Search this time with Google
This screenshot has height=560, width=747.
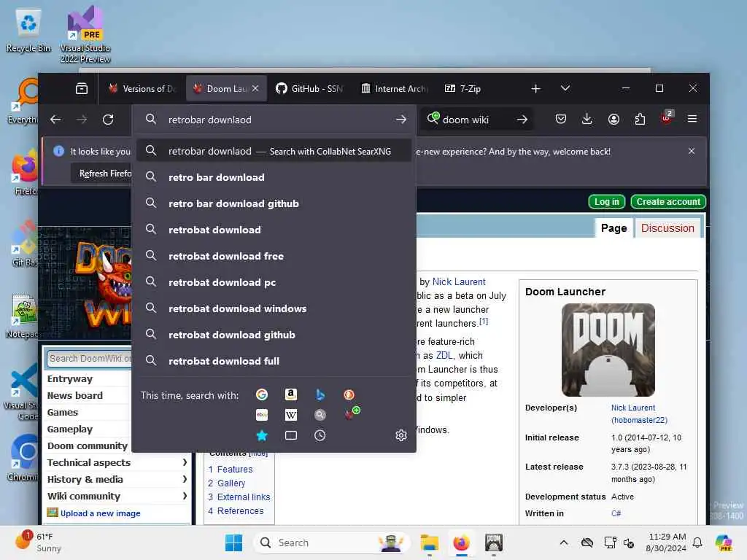pos(262,394)
